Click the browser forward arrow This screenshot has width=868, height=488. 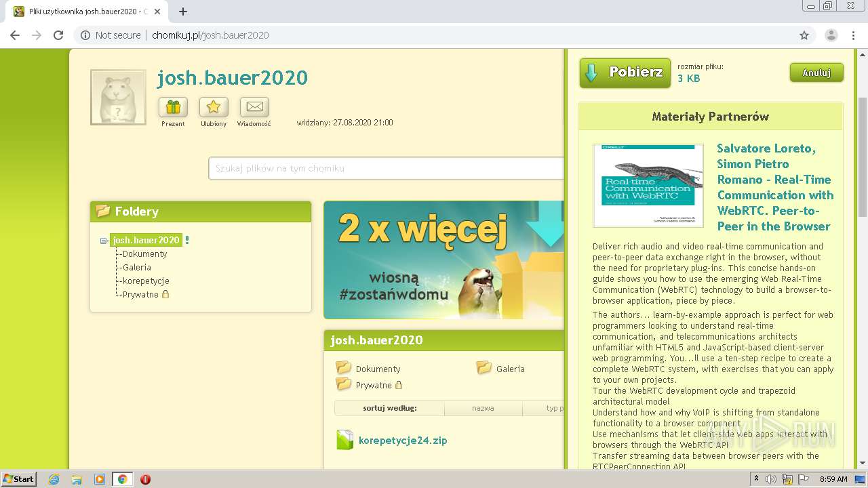37,35
